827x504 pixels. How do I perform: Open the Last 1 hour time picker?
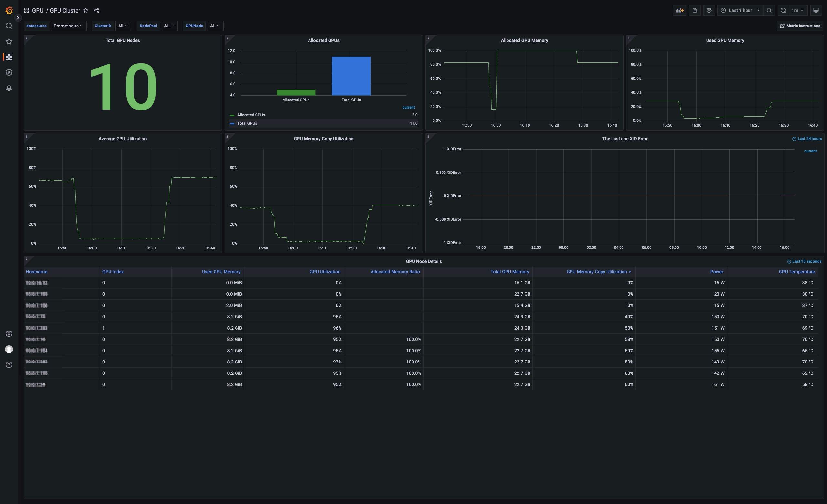click(x=740, y=10)
